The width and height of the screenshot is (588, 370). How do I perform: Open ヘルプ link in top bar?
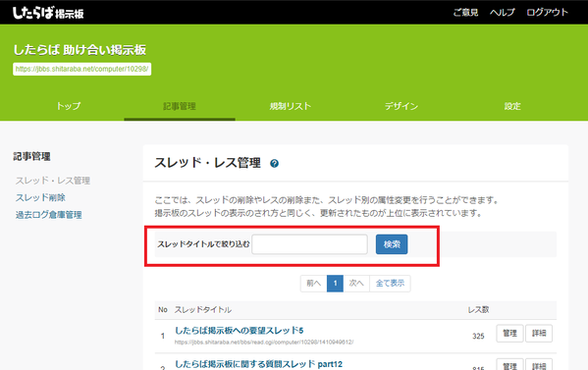503,13
